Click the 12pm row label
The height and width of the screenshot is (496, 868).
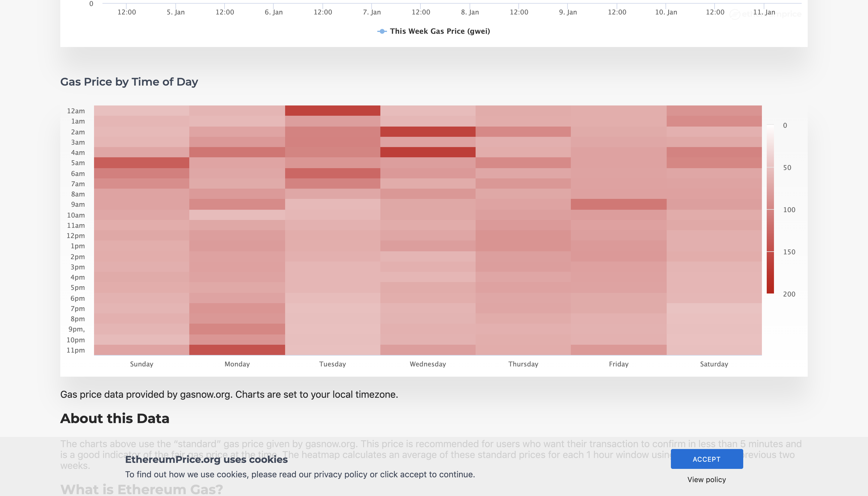tap(76, 235)
